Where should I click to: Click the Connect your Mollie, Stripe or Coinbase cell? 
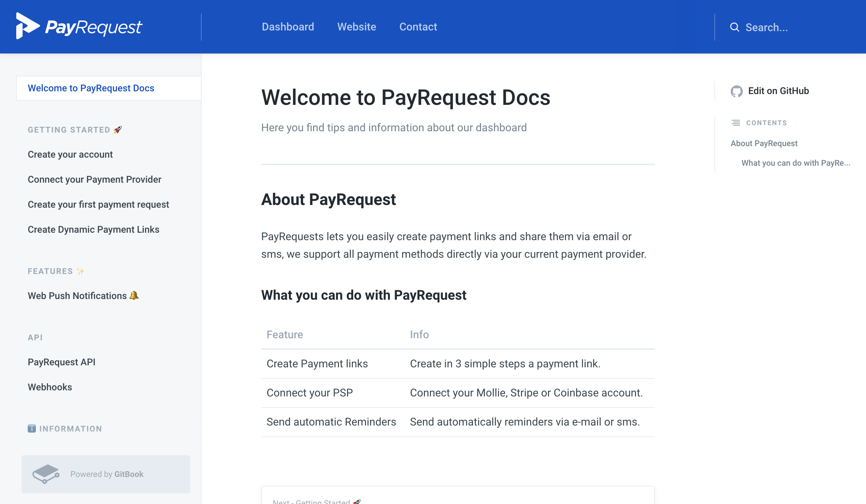coord(526,393)
